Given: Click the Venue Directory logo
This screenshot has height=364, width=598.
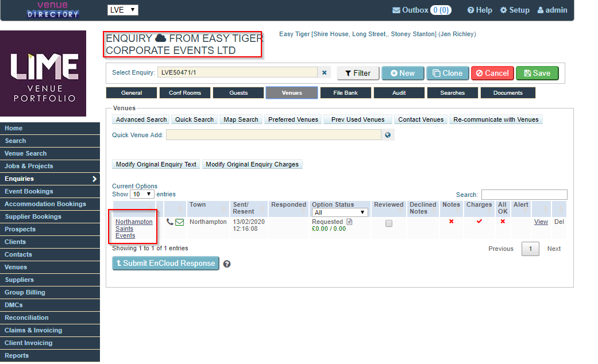Looking at the screenshot, I should pos(53,10).
